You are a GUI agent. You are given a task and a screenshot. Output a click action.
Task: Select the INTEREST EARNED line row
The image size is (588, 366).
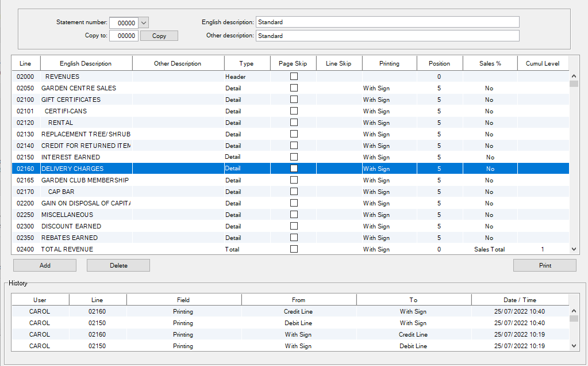(x=71, y=157)
